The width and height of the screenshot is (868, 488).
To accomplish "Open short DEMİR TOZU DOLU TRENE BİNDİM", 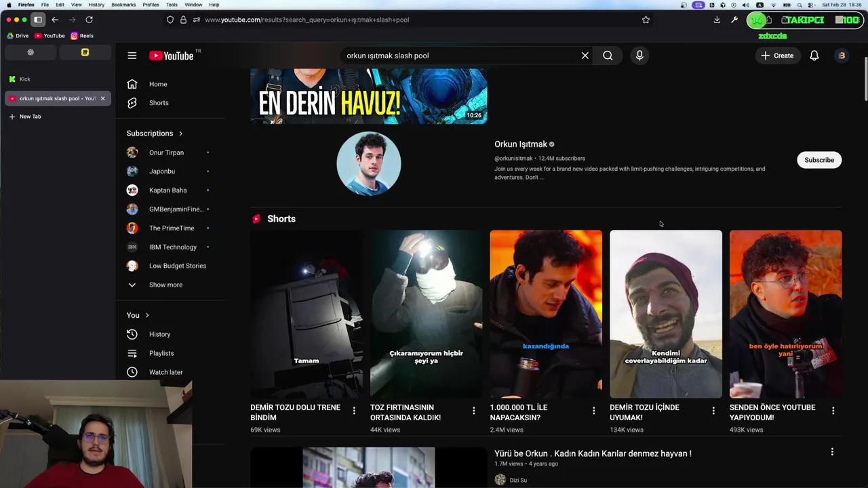I will coord(307,314).
